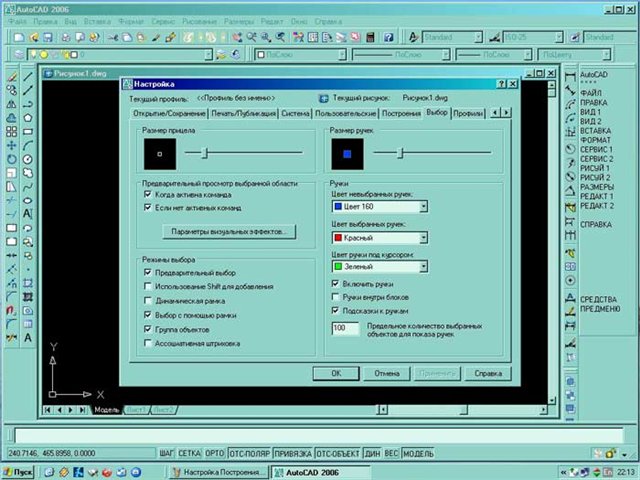Click the '?' help icon in Настройка title bar
Screen dimensions: 640x480
coord(500,84)
